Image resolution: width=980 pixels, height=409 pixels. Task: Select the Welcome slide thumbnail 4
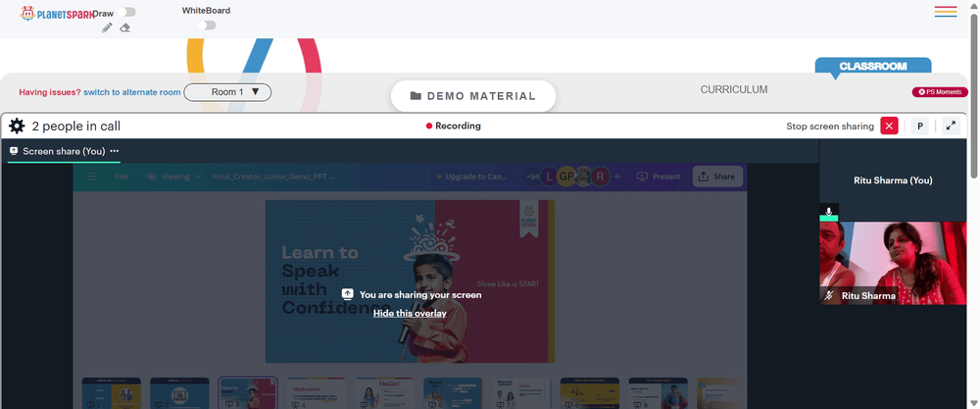tap(317, 392)
